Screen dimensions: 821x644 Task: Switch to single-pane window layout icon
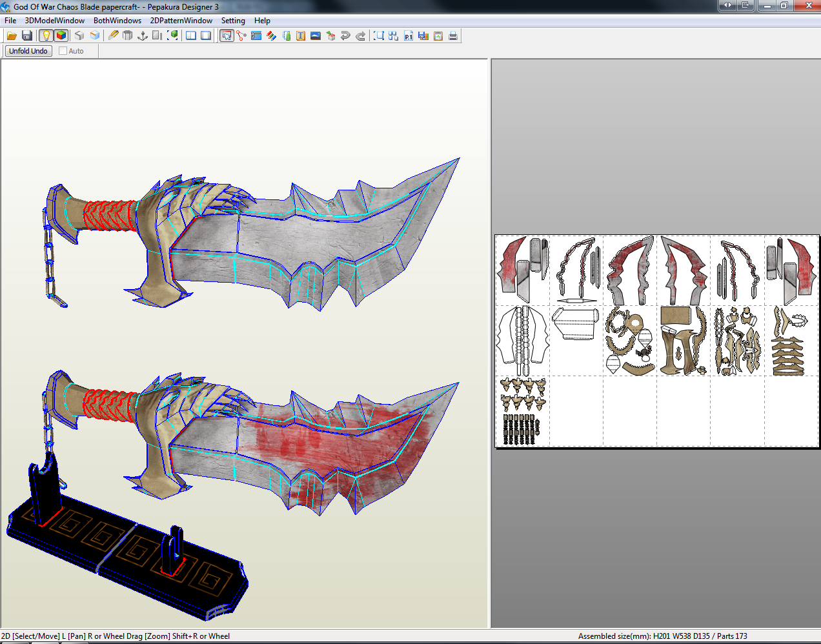(x=206, y=35)
